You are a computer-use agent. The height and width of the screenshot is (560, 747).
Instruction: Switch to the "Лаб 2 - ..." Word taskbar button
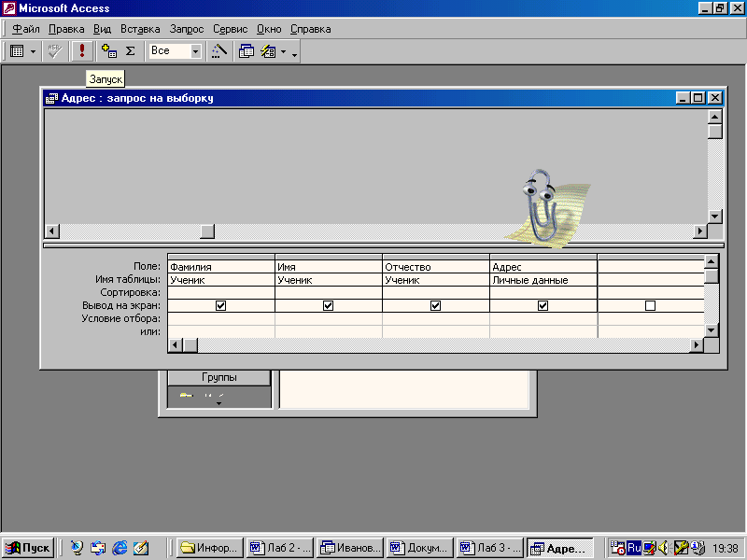click(281, 548)
